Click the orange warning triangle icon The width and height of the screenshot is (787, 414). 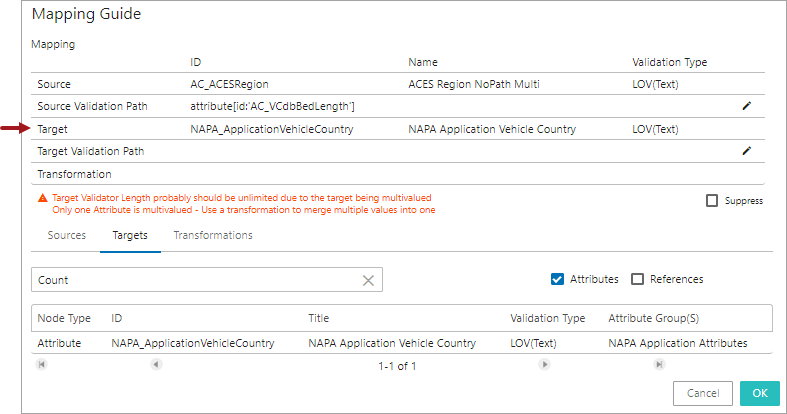42,199
